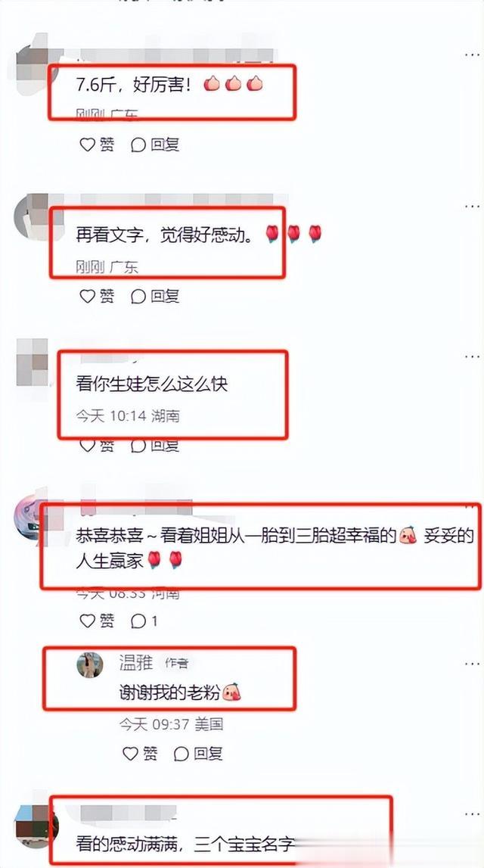Reply to 温雅's "谢谢我的老粉" comment
Viewport: 484px width, 868px height.
(x=198, y=754)
